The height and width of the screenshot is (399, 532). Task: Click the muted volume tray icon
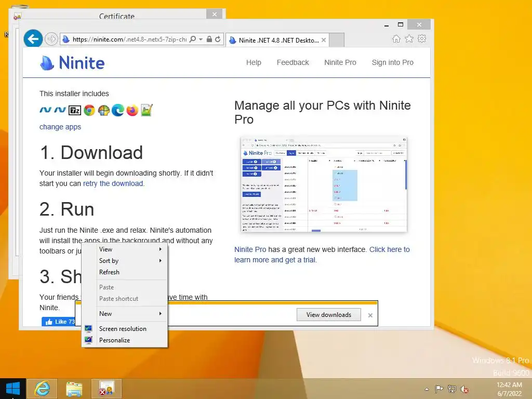click(x=464, y=389)
